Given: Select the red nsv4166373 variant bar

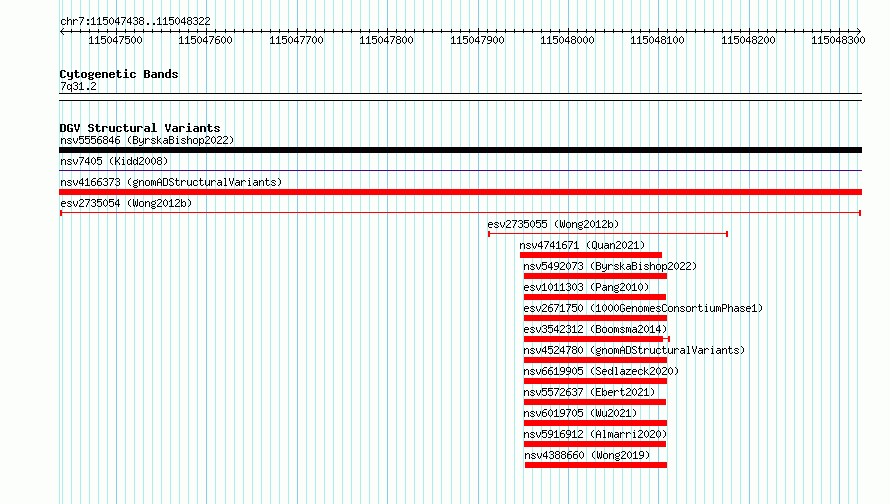Looking at the screenshot, I should (x=460, y=192).
